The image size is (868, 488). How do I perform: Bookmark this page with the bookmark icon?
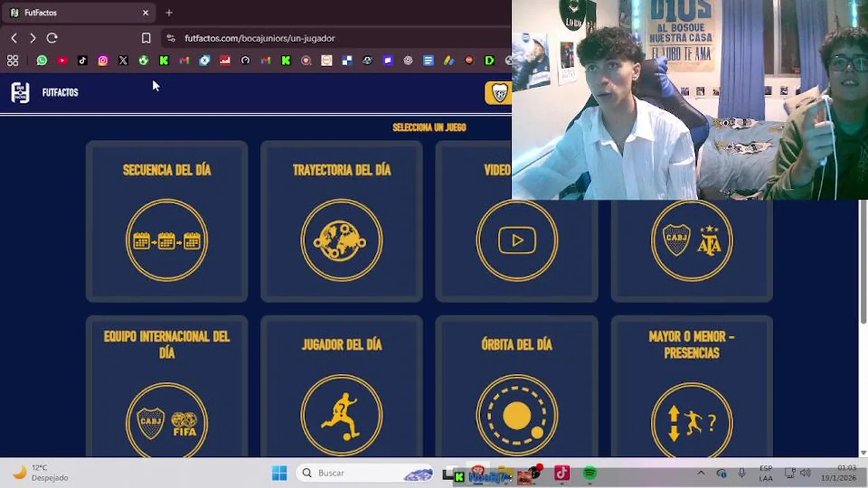point(146,39)
